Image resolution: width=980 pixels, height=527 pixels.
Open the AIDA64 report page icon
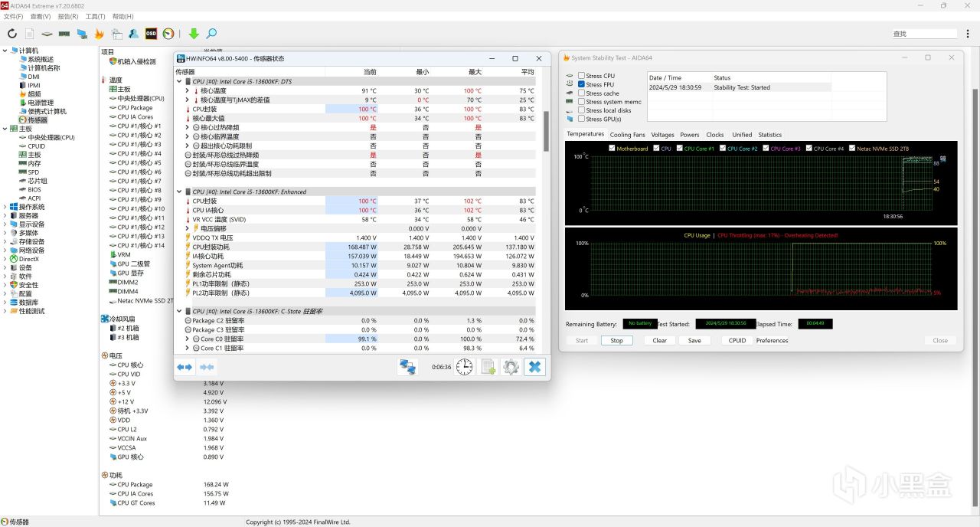[x=30, y=34]
